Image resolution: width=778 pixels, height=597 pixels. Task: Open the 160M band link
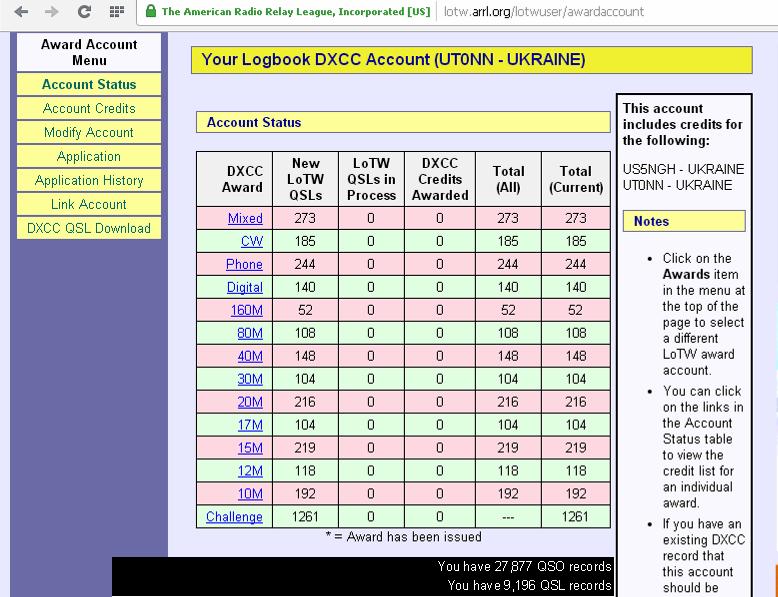click(247, 310)
